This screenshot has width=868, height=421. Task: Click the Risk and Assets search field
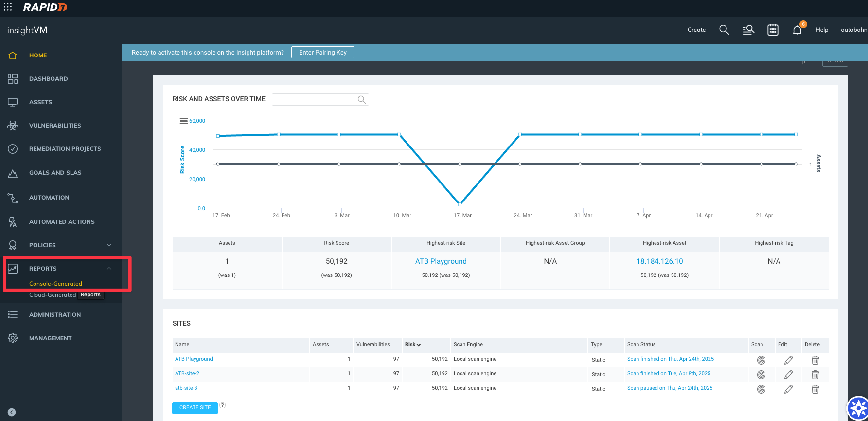pos(320,99)
